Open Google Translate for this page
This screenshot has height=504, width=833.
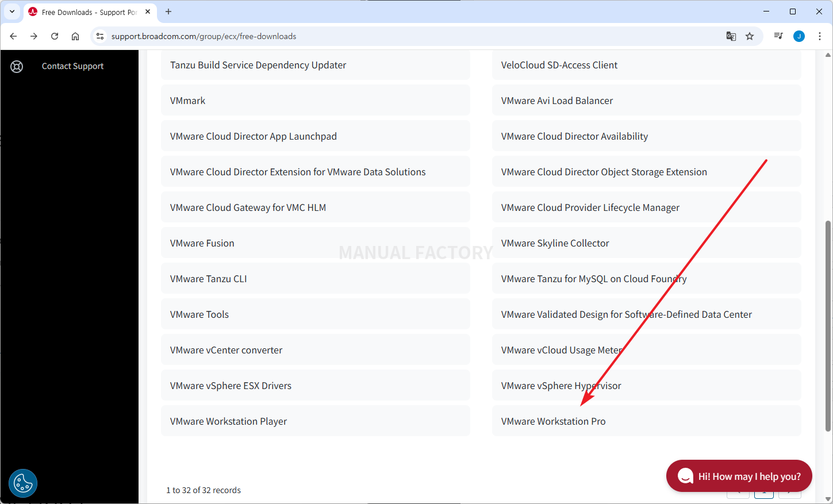731,36
